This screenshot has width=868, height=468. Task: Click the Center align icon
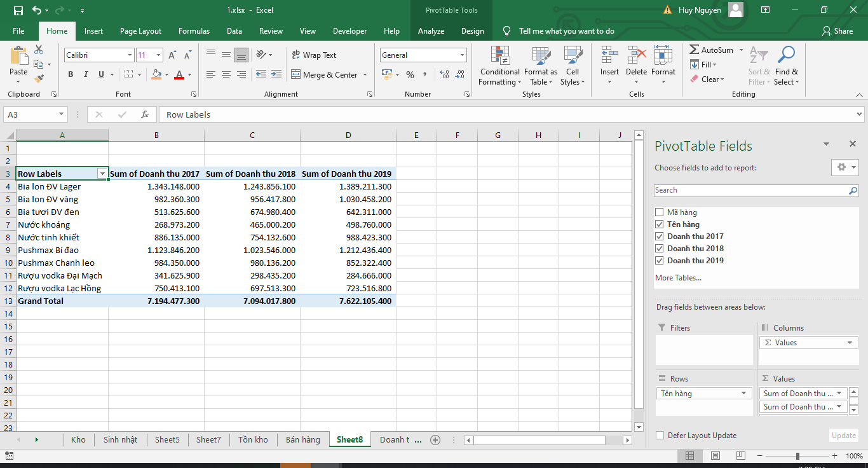[226, 74]
